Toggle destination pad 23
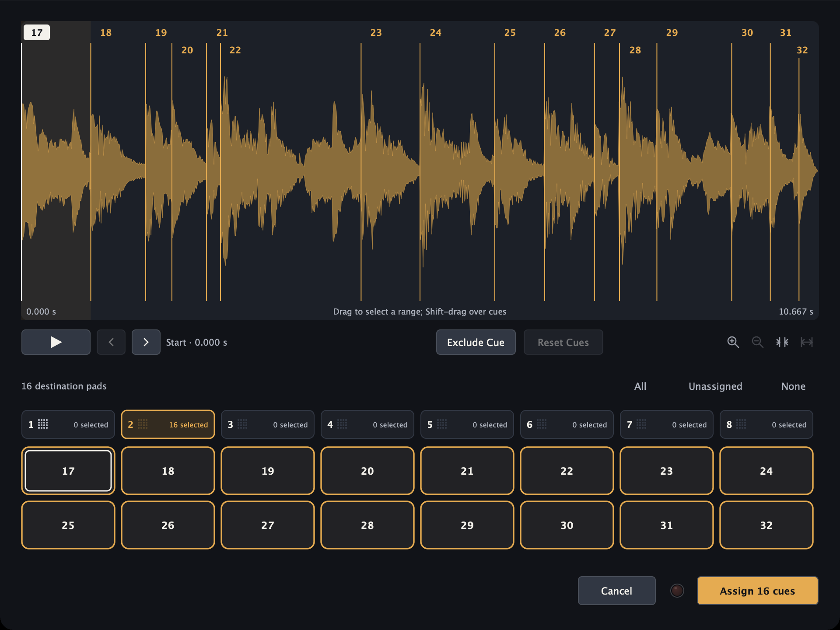This screenshot has width=840, height=630. [x=667, y=471]
